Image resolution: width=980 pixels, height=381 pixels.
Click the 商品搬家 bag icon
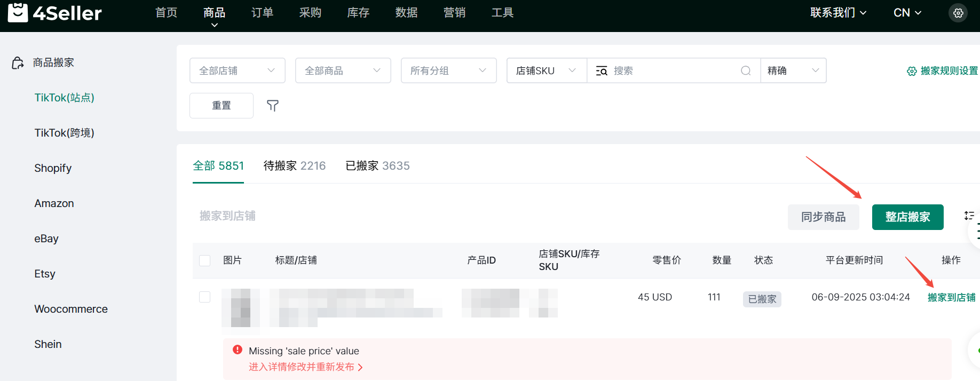pyautogui.click(x=18, y=63)
